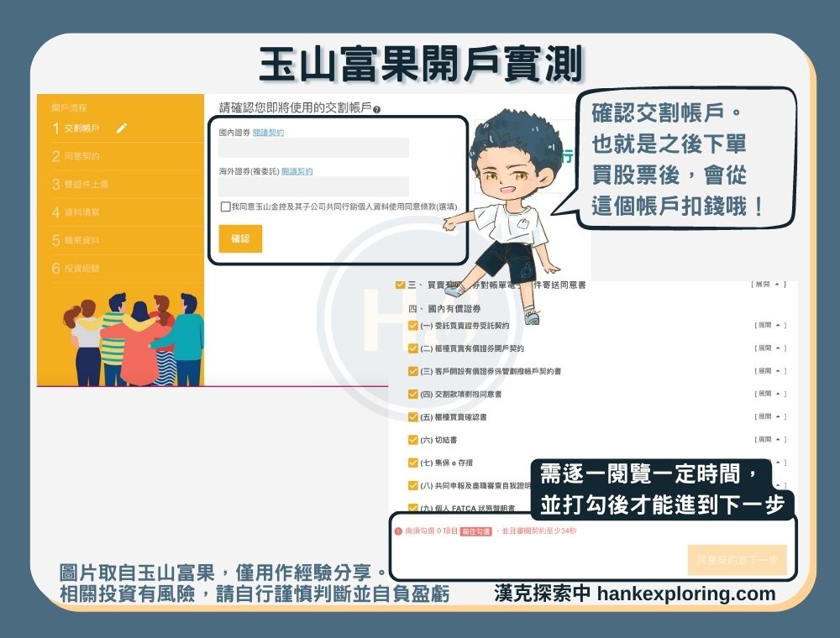Click the 同意契約並下一步 button
Image resolution: width=840 pixels, height=638 pixels.
click(738, 560)
